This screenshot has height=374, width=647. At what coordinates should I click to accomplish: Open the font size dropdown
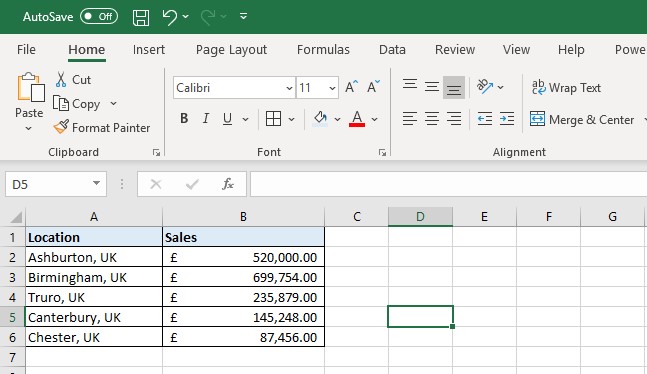pos(332,88)
